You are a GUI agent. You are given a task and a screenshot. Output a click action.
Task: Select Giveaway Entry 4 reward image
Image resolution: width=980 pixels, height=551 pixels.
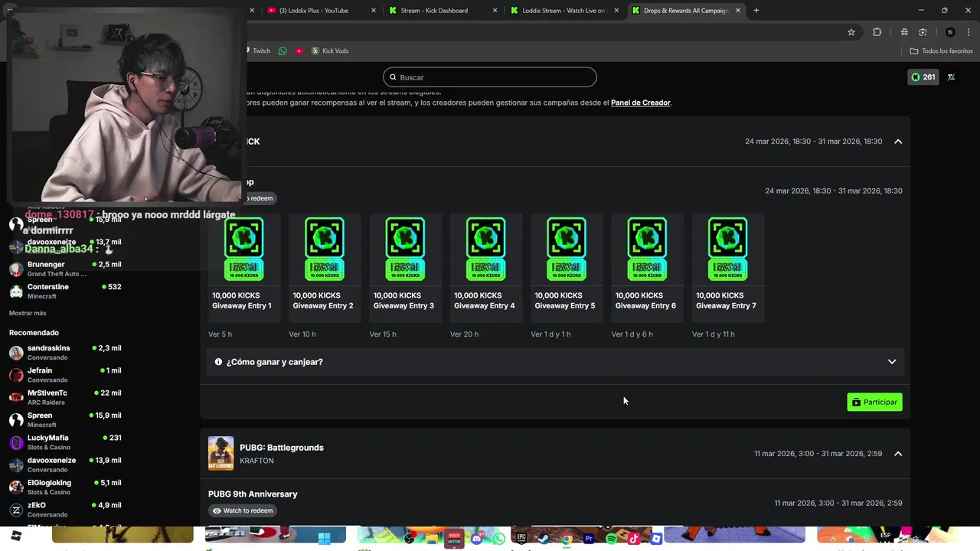(486, 249)
